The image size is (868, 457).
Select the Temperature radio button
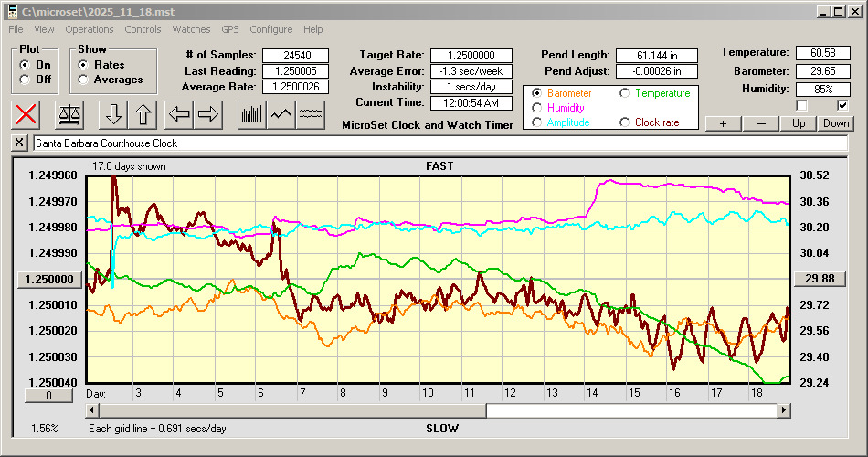pos(625,93)
